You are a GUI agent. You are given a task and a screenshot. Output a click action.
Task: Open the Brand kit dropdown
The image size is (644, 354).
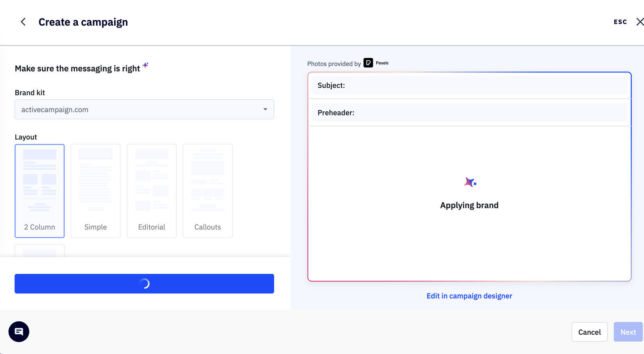(x=144, y=109)
